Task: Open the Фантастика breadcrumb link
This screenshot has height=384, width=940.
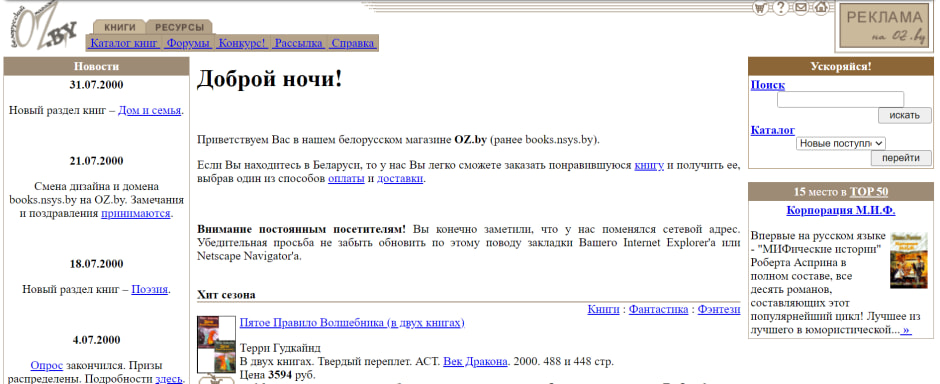Action: point(658,309)
